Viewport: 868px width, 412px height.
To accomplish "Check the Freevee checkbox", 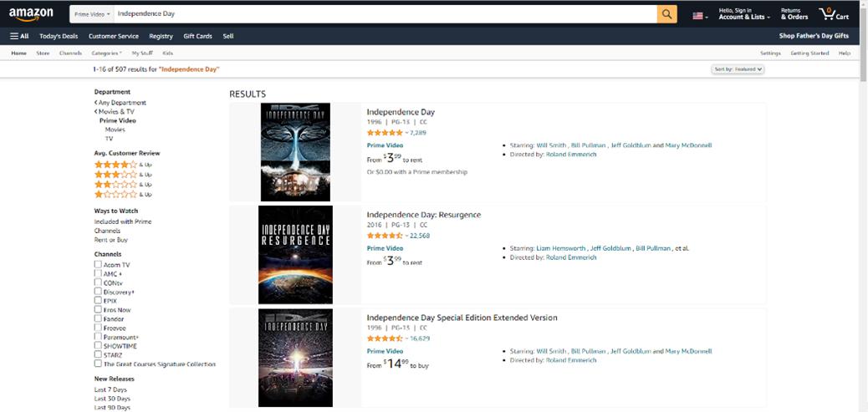I will pyautogui.click(x=98, y=328).
